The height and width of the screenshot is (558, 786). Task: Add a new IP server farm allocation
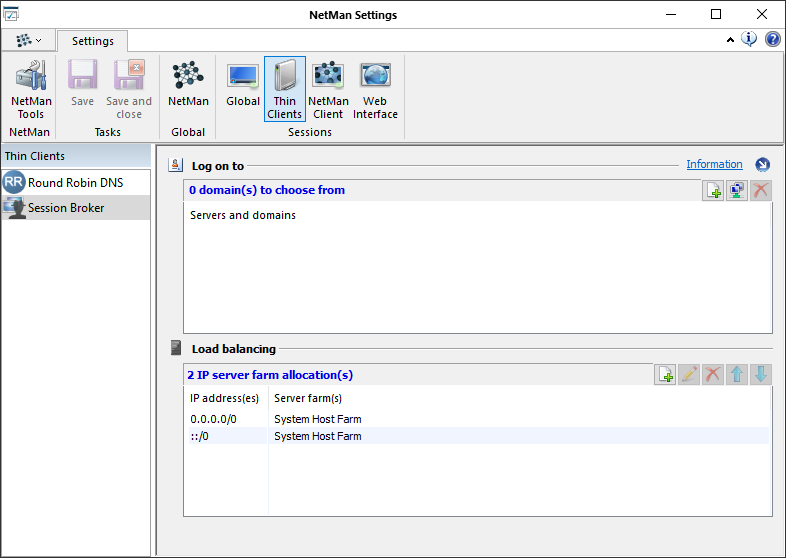[665, 375]
